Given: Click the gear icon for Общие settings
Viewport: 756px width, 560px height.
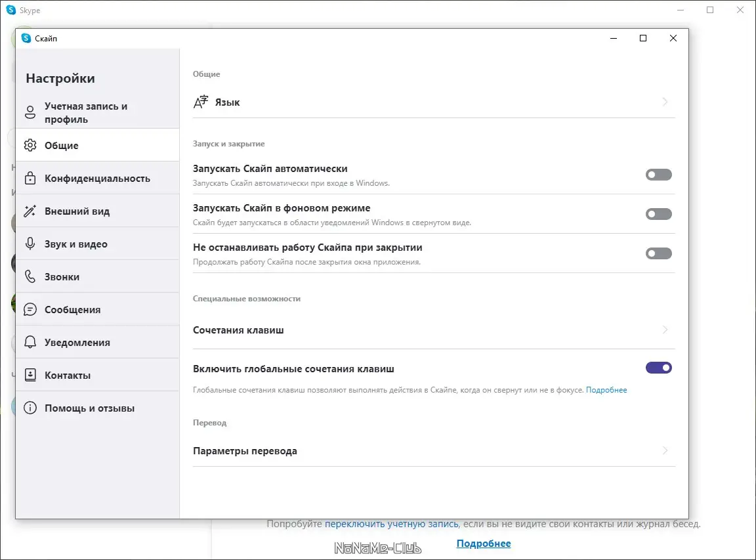Looking at the screenshot, I should click(x=30, y=145).
